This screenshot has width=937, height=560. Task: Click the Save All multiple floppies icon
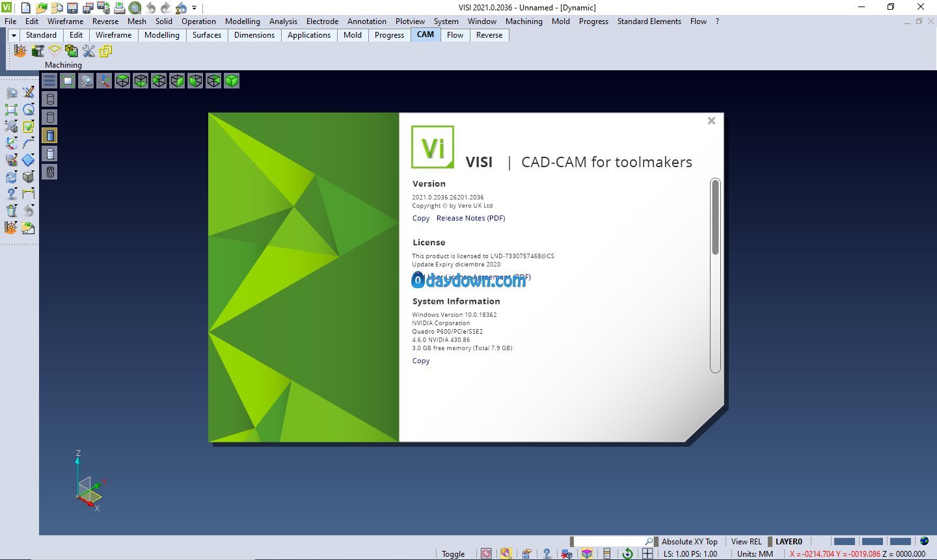coord(88,8)
